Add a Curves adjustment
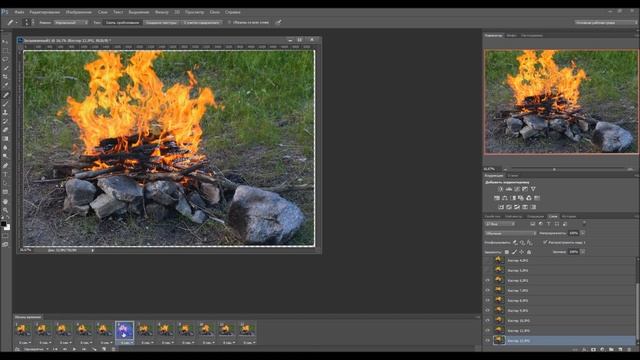The height and width of the screenshot is (360, 640). pyautogui.click(x=517, y=189)
